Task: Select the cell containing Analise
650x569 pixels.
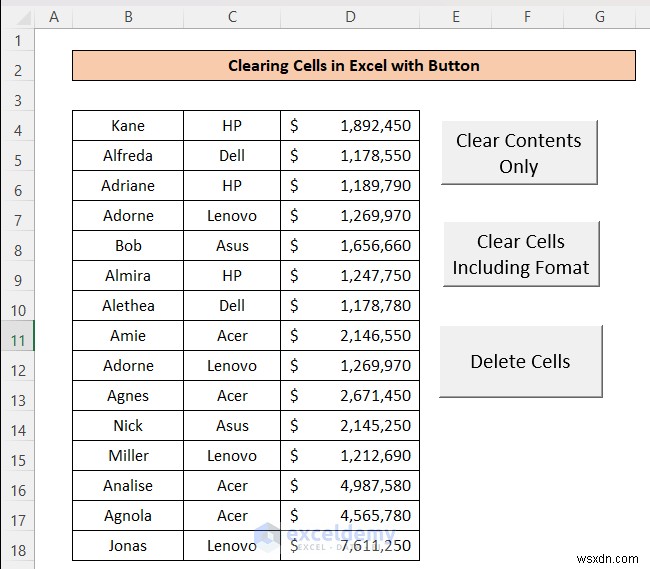Action: (128, 485)
